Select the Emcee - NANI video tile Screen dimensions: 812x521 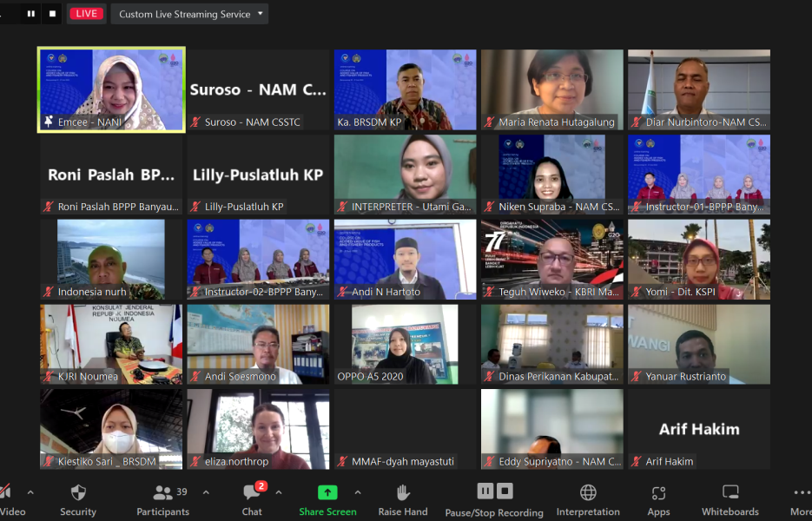coord(111,90)
